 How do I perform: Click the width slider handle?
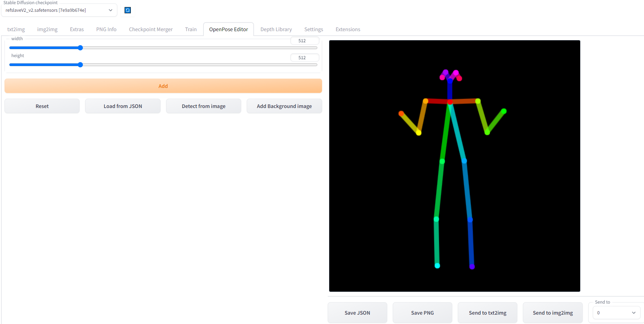pyautogui.click(x=80, y=48)
